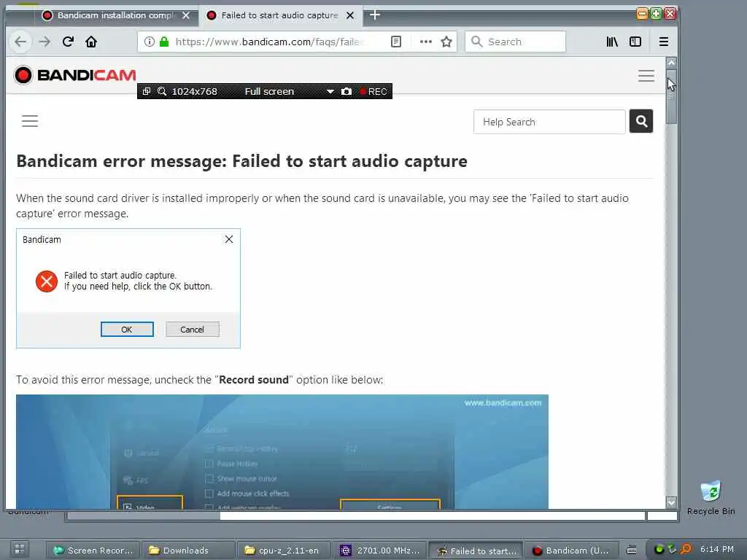Bookmark this page with star
747x560 pixels.
[x=446, y=42]
